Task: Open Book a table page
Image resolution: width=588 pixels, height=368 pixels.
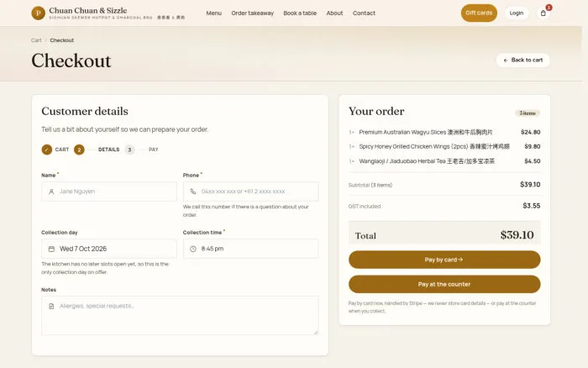Action: coord(300,13)
